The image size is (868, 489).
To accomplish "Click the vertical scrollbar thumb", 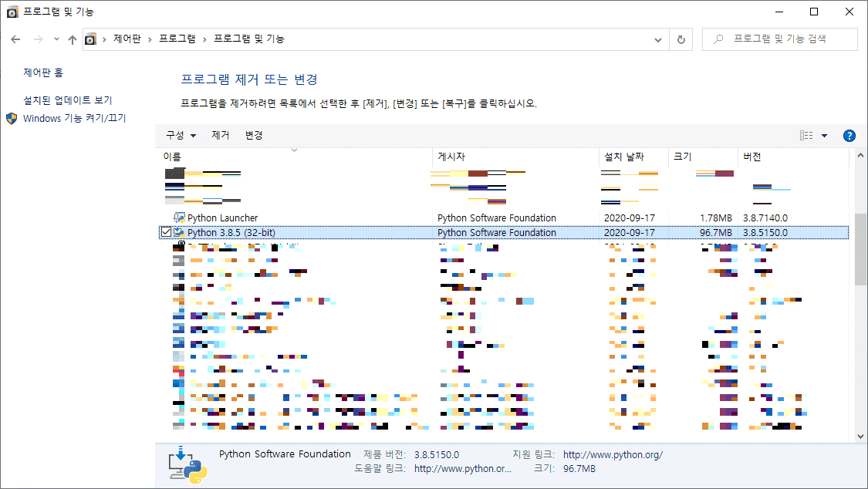I will [x=860, y=249].
